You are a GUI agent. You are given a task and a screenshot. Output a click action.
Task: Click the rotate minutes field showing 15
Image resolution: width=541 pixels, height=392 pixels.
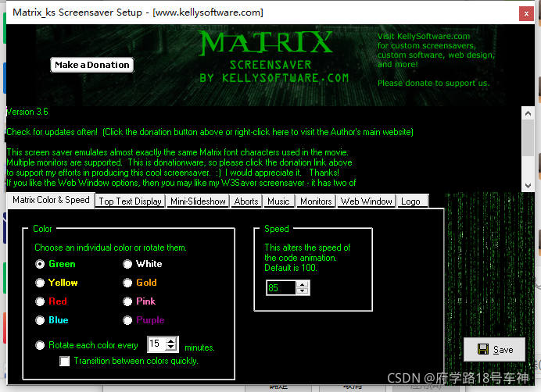pyautogui.click(x=157, y=344)
